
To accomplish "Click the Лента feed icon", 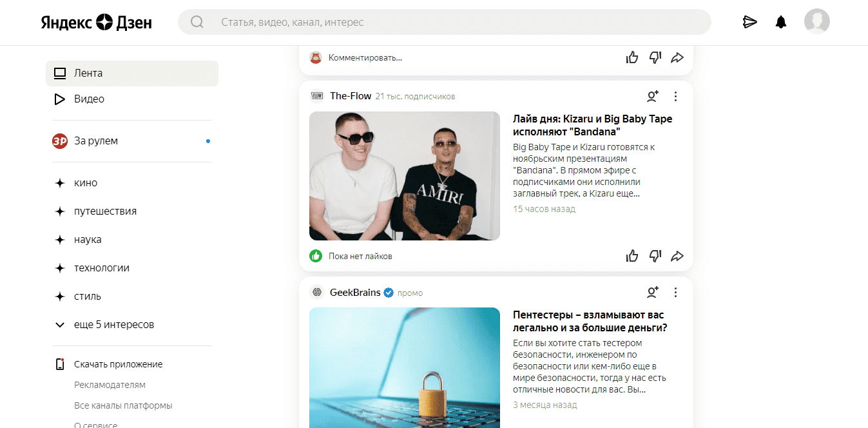I will pyautogui.click(x=60, y=73).
